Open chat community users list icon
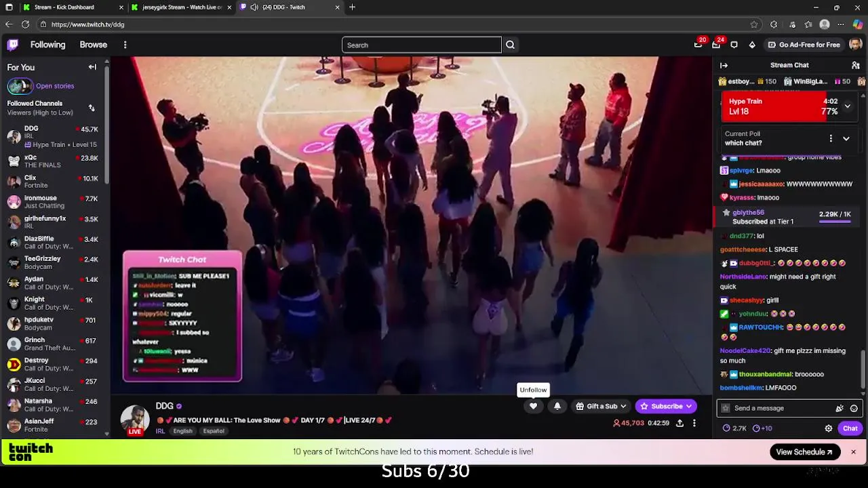The image size is (868, 488). click(856, 65)
